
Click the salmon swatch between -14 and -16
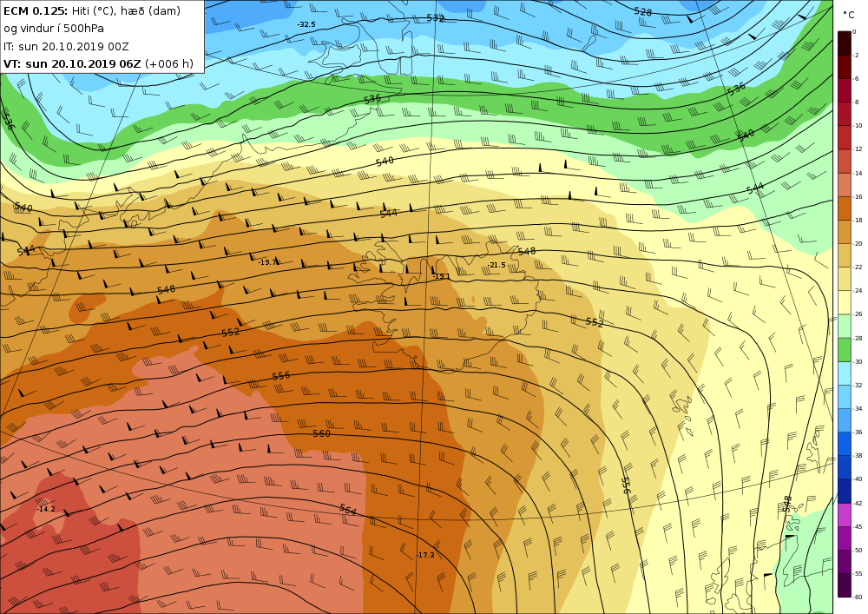pos(845,185)
